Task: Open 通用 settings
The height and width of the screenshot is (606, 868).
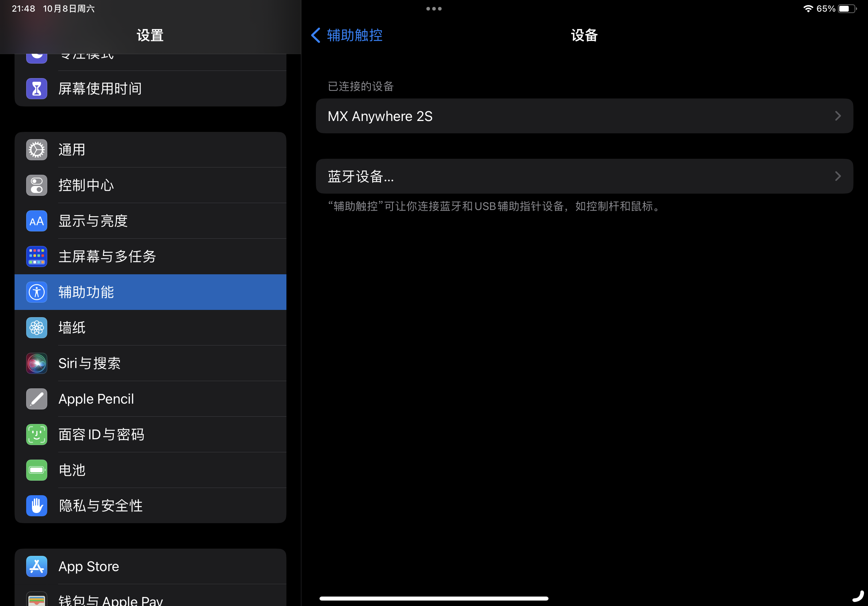Action: (150, 150)
